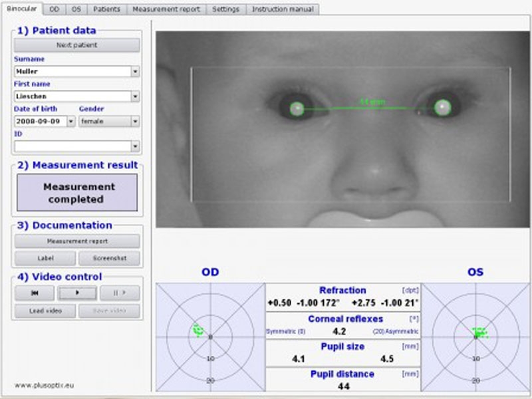Click the OD refraction target chart
The width and height of the screenshot is (532, 399).
point(210,337)
